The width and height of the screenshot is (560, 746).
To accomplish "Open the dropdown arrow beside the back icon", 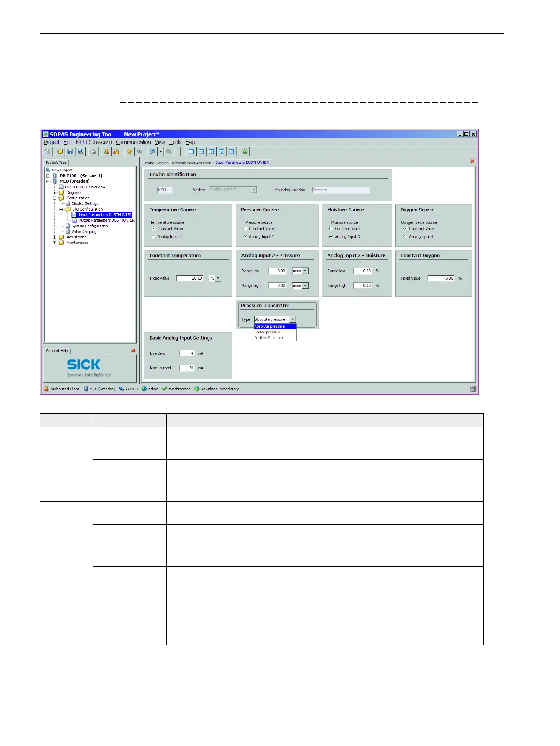I will [160, 152].
